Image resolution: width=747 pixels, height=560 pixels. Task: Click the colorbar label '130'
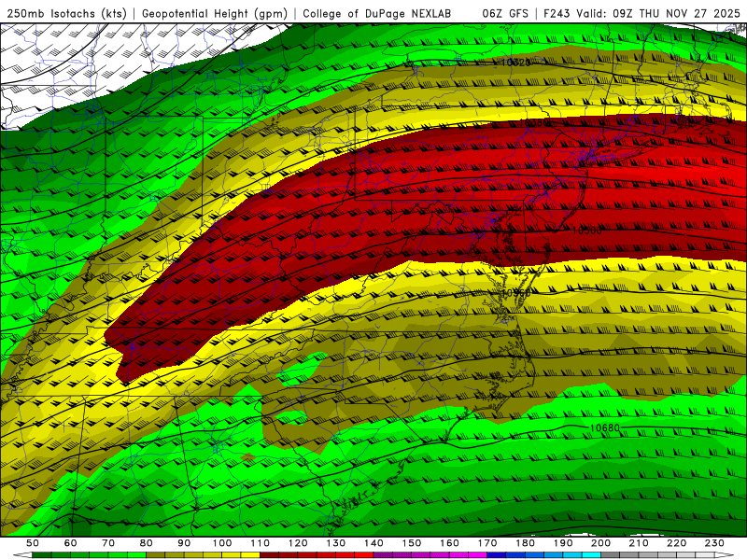[x=336, y=543]
